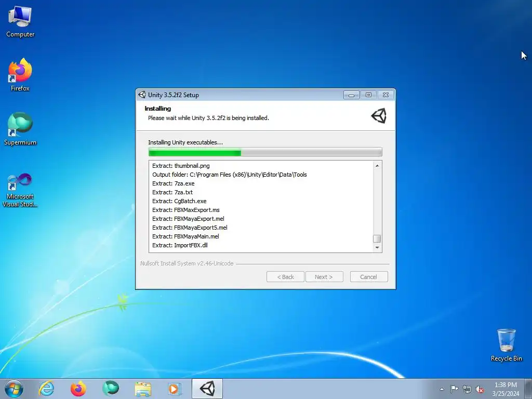Click the green installation progress bar

(265, 152)
